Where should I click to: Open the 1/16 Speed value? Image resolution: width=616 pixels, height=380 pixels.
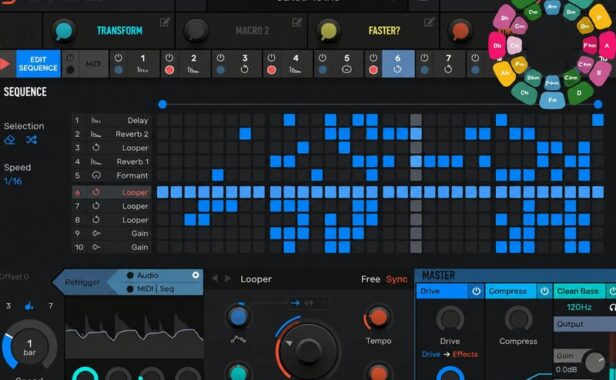[x=13, y=181]
